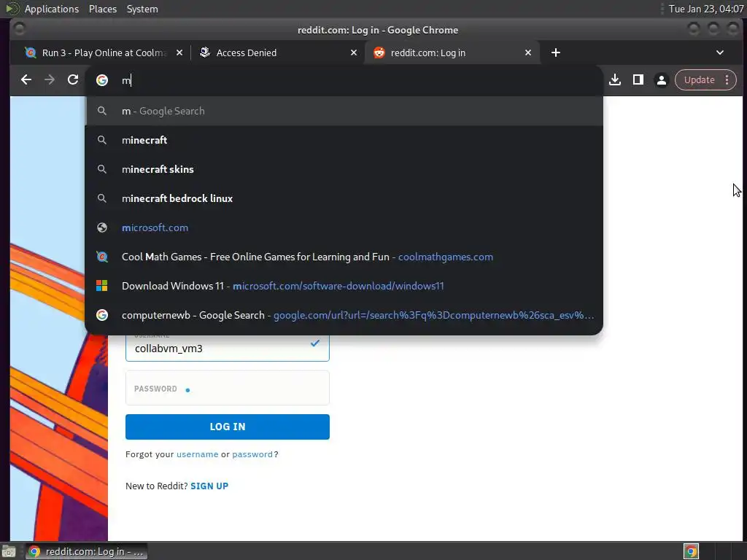Click the window menu button on Chrome titlebar

coord(20,29)
